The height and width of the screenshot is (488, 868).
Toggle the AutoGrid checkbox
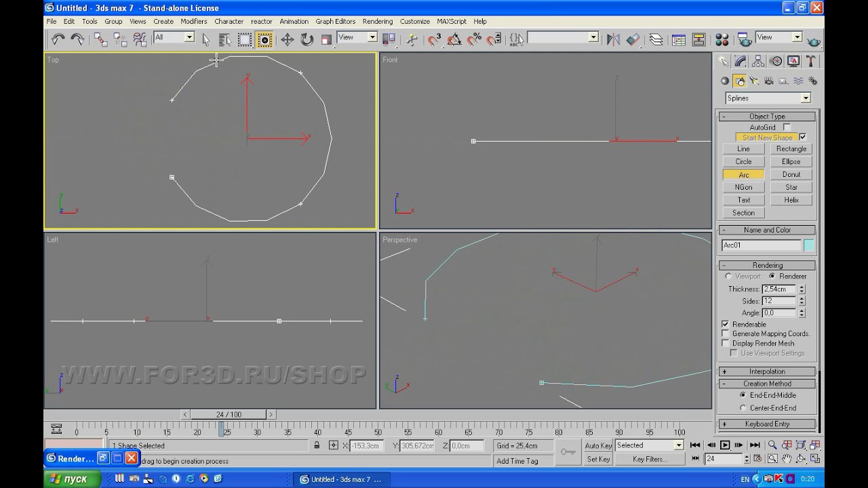tap(787, 127)
